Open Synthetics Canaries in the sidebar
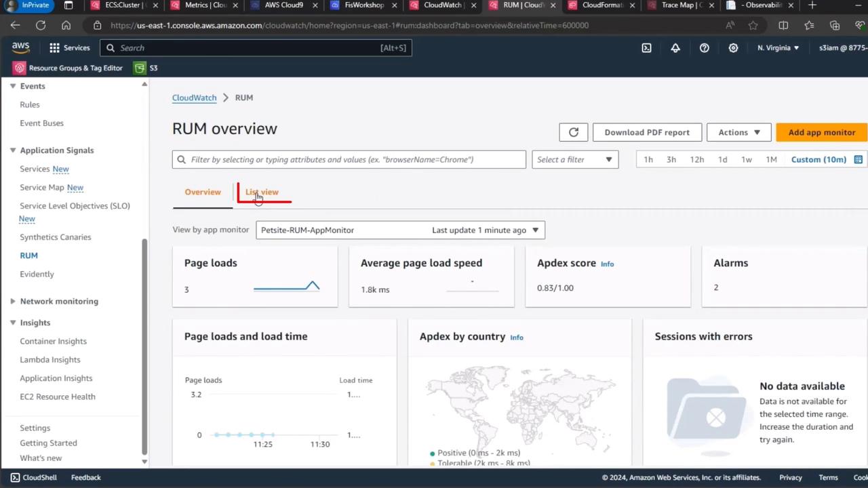Screen dimensions: 868x488 click(x=55, y=237)
